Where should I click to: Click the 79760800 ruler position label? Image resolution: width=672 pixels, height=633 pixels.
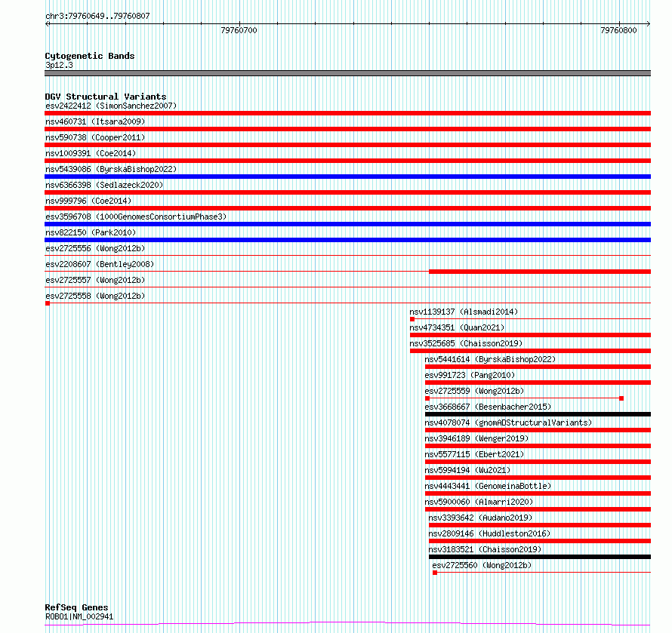[618, 30]
